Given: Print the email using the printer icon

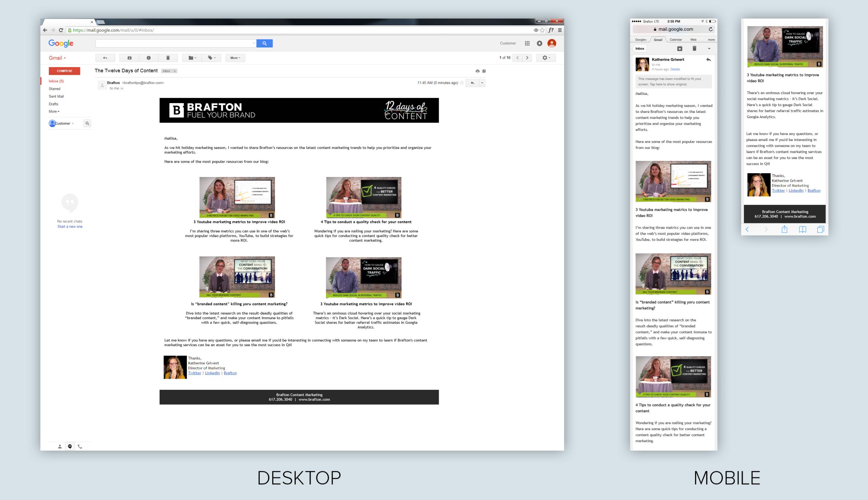Looking at the screenshot, I should (477, 71).
